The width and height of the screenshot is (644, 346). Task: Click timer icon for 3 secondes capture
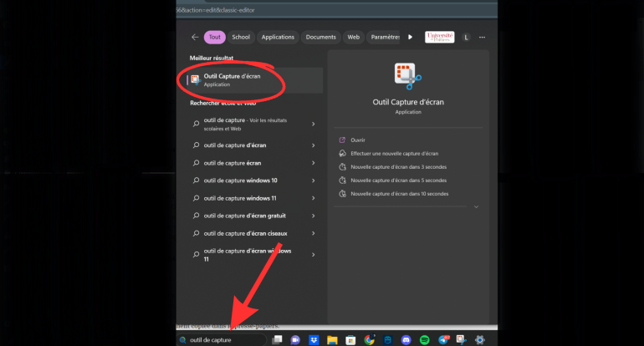tap(342, 167)
